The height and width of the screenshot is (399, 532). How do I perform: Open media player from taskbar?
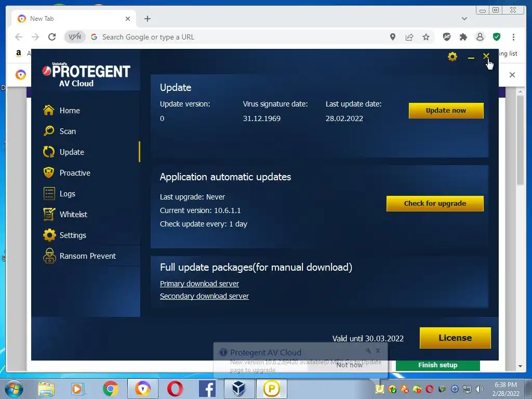point(77,389)
